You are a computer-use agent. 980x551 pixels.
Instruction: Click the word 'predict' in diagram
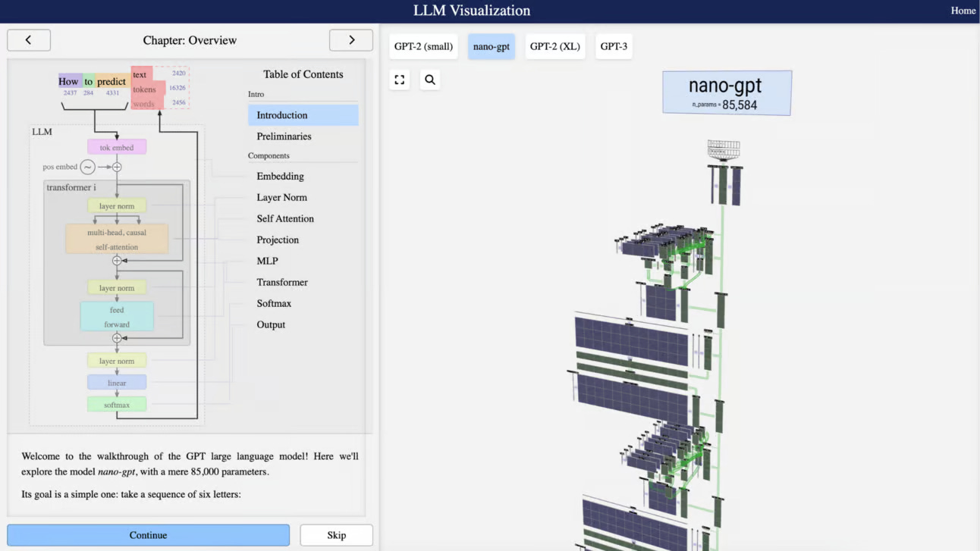point(112,81)
